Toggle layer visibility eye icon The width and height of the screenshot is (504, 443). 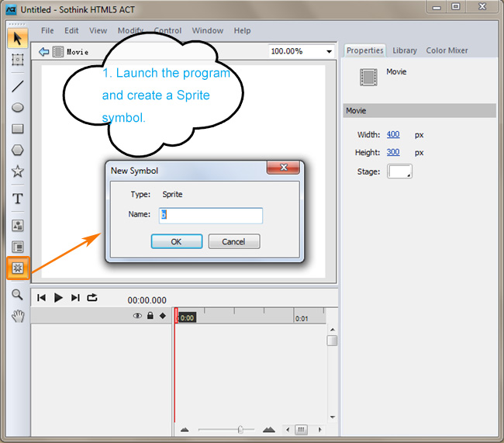[137, 316]
